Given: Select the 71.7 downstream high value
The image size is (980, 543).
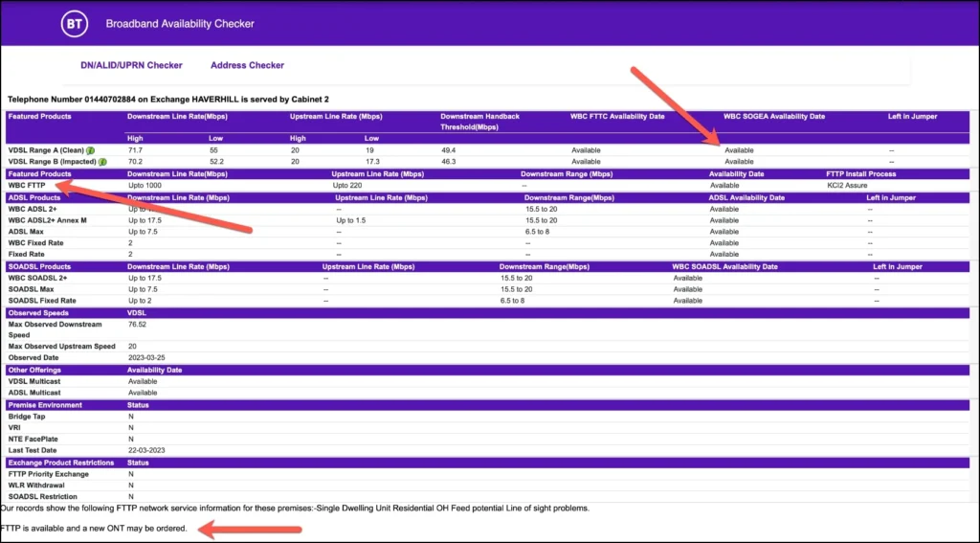Looking at the screenshot, I should [136, 150].
